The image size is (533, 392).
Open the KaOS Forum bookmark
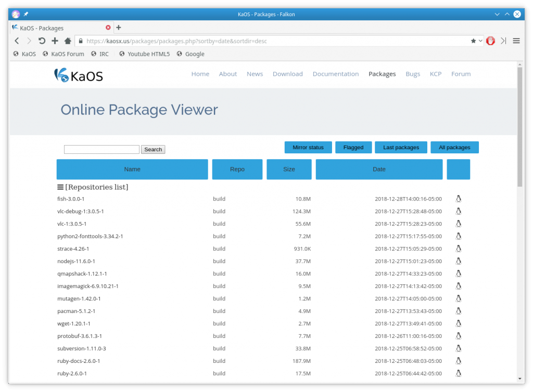click(x=63, y=54)
